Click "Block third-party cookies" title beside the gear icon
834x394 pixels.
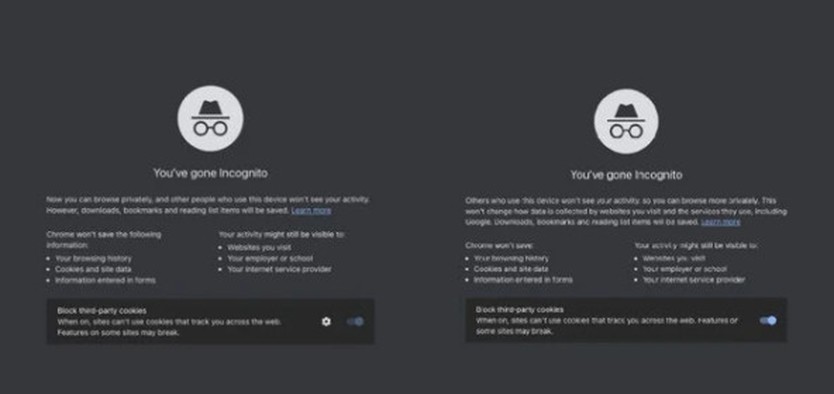pos(102,311)
